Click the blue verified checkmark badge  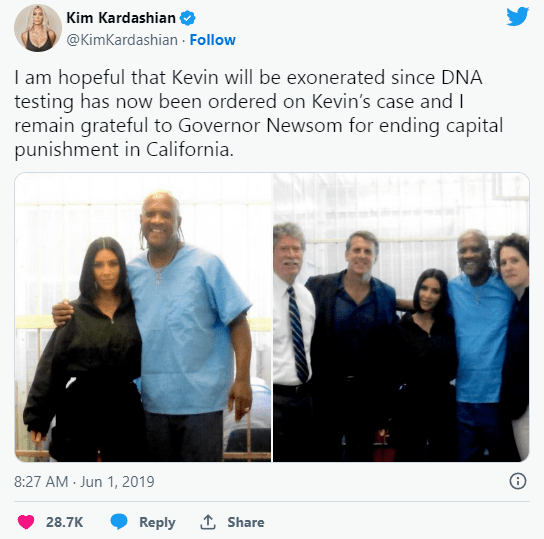pos(187,18)
